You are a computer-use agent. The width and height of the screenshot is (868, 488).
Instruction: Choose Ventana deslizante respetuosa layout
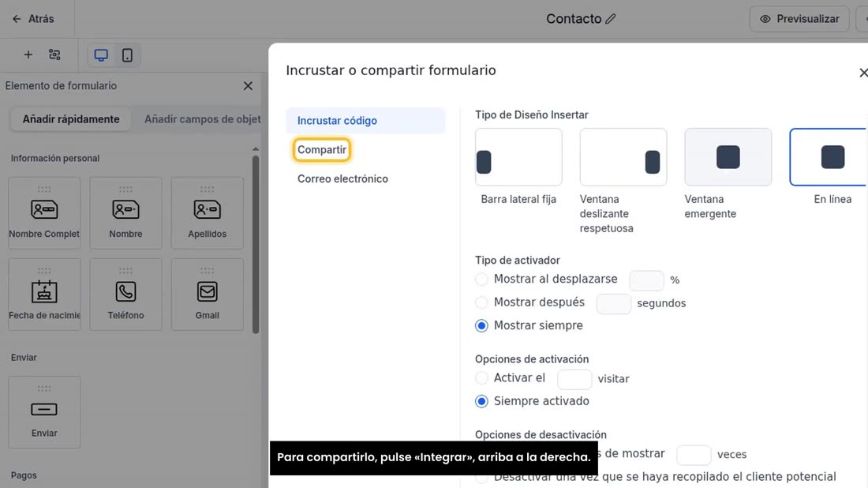(623, 157)
